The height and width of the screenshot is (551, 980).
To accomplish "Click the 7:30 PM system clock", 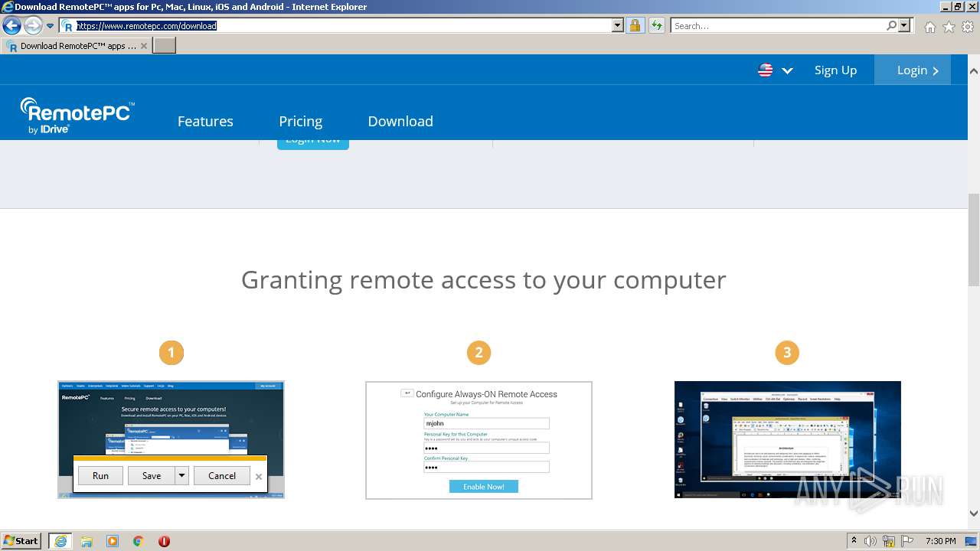I will pos(941,541).
